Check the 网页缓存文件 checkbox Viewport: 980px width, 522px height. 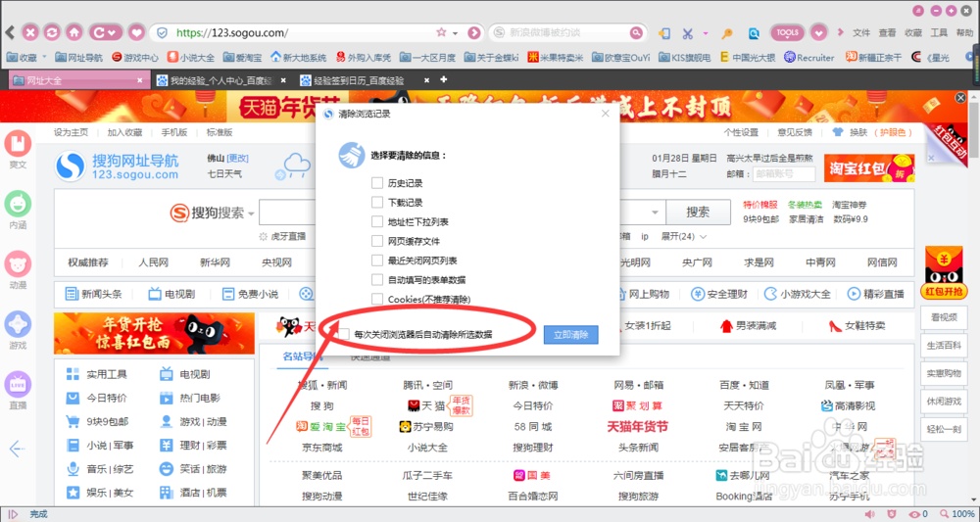point(377,241)
